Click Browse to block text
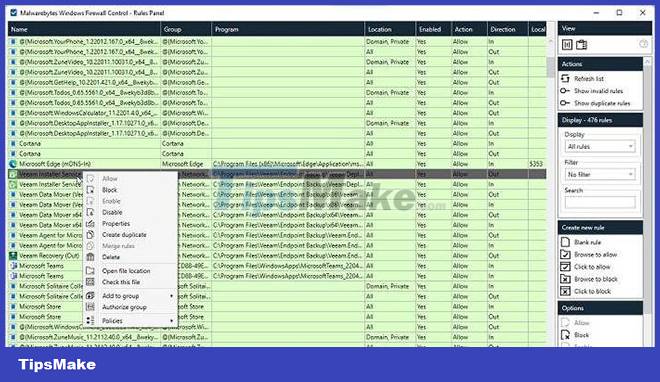The image size is (660, 382). (x=596, y=279)
